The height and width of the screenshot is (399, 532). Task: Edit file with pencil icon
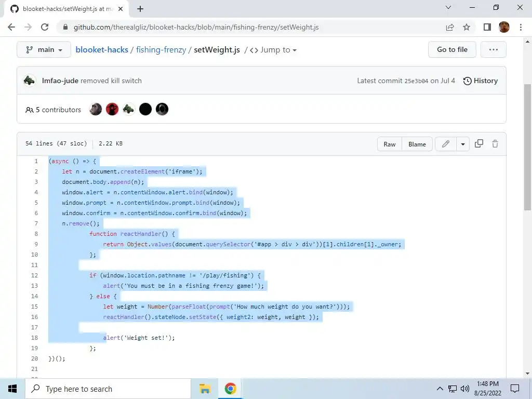point(445,144)
